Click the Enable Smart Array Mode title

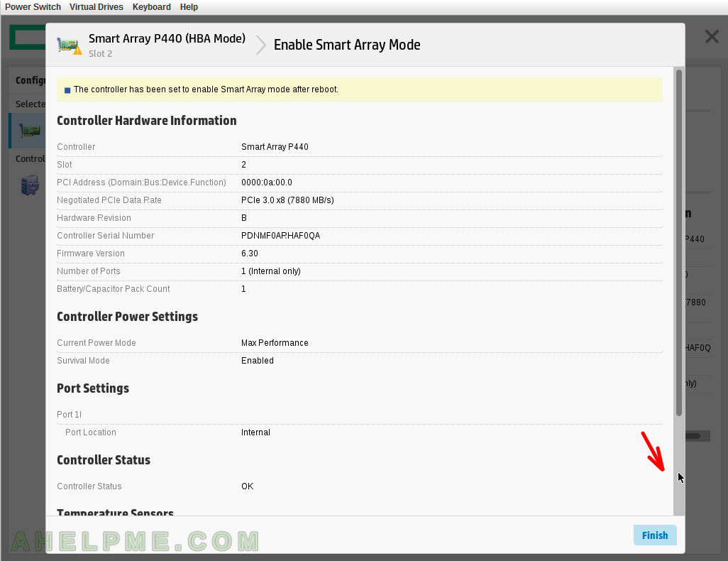pyautogui.click(x=347, y=45)
